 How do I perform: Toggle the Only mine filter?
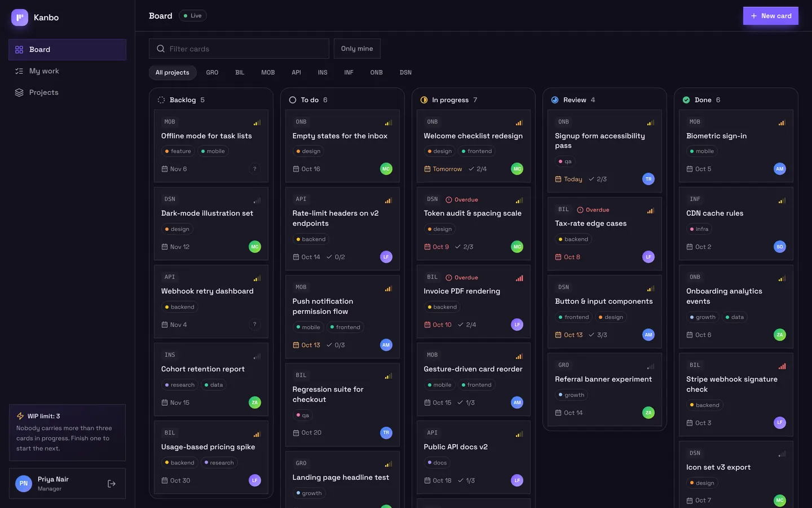coord(357,49)
